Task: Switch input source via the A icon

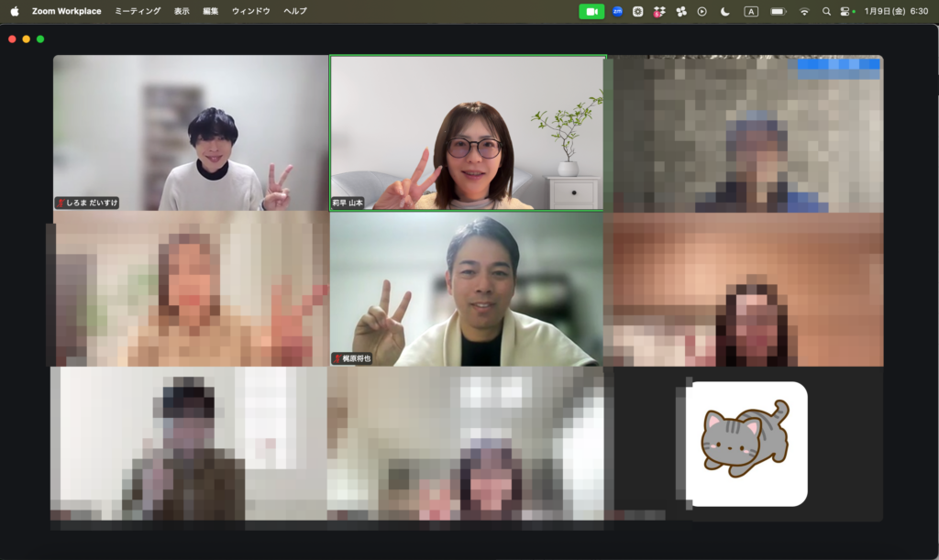Action: pyautogui.click(x=751, y=11)
